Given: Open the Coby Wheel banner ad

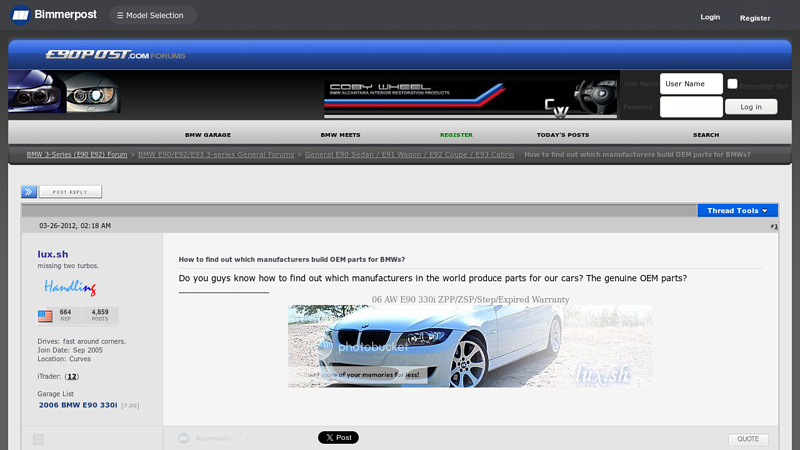Looking at the screenshot, I should coord(470,97).
